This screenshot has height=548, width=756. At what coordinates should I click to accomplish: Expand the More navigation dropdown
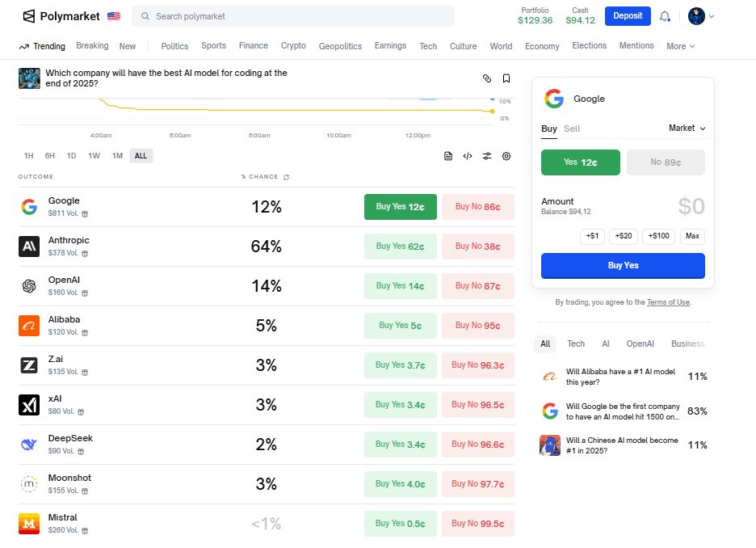(x=680, y=46)
